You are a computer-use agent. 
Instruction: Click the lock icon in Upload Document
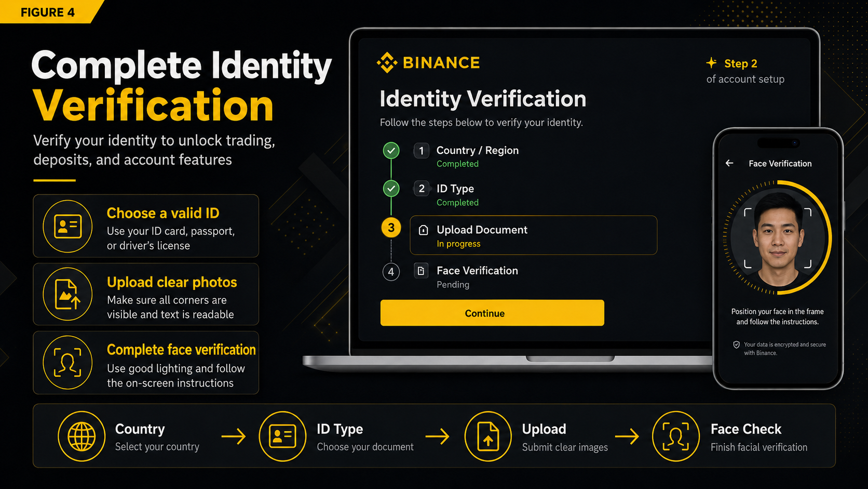[x=424, y=230]
